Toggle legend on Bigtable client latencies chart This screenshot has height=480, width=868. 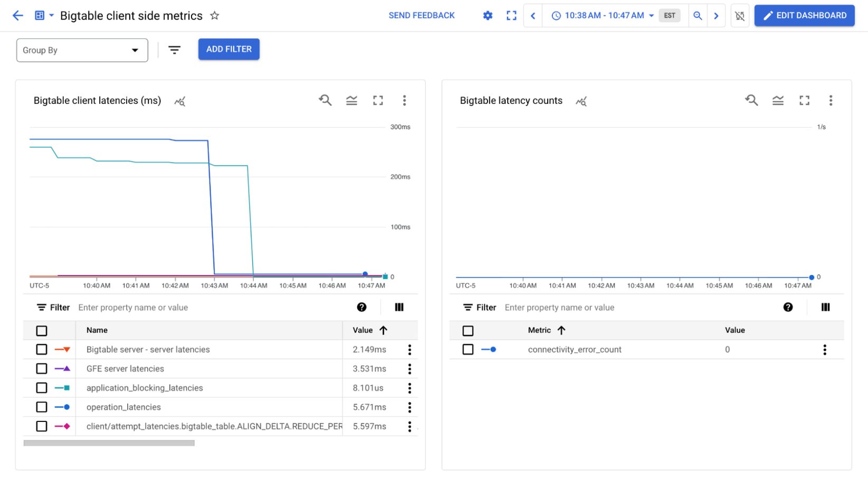pyautogui.click(x=351, y=100)
